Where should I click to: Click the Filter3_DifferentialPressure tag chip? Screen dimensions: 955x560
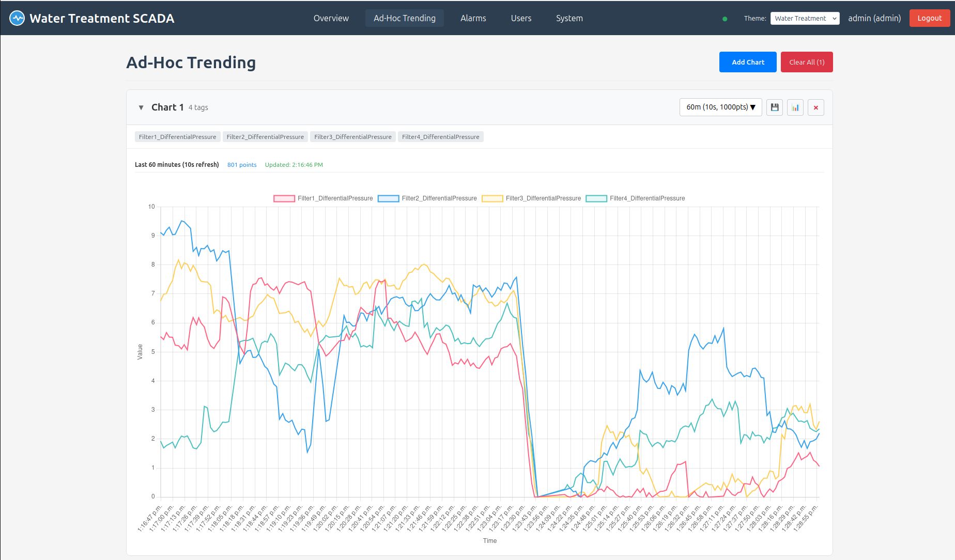click(353, 137)
